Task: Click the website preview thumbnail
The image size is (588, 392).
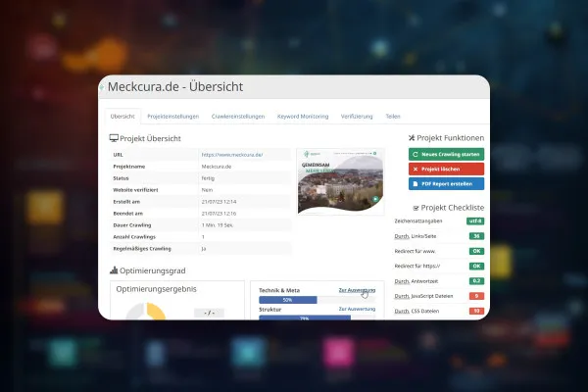Action: (340, 181)
